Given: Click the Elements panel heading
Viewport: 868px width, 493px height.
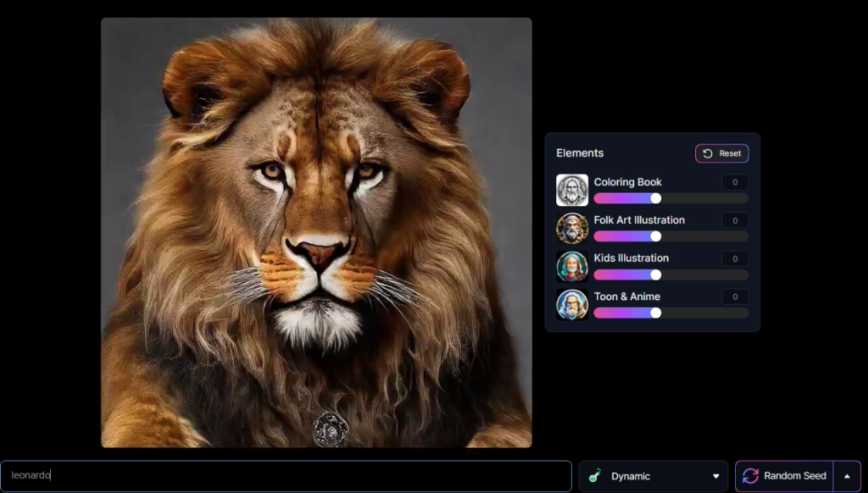Looking at the screenshot, I should click(580, 153).
